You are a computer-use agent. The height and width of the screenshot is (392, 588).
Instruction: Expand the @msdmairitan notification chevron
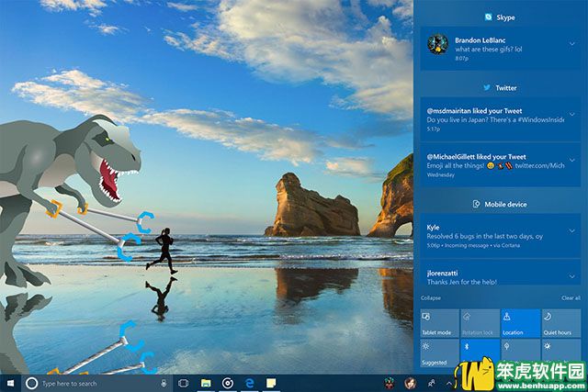tap(572, 114)
